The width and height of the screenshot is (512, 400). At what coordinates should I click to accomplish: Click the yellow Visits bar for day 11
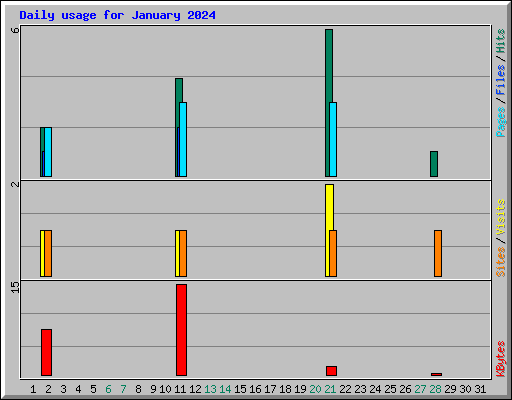(177, 253)
